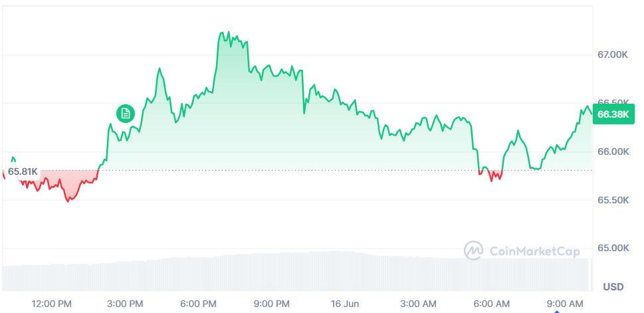
Task: Click the 65.00K price axis label
Action: (x=613, y=248)
